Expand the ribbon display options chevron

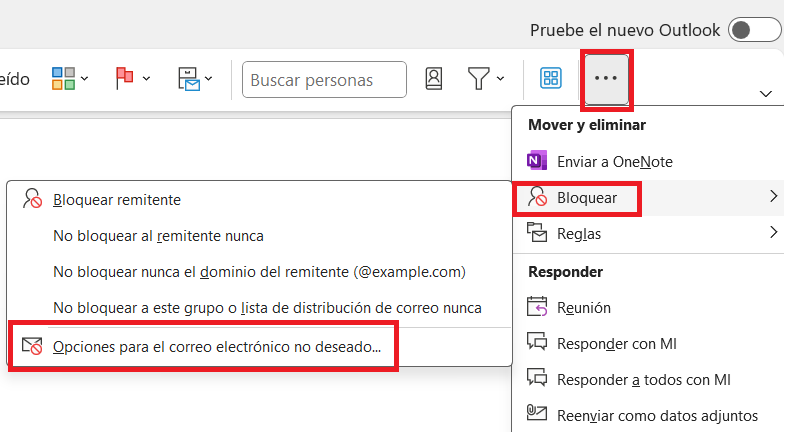click(x=766, y=93)
